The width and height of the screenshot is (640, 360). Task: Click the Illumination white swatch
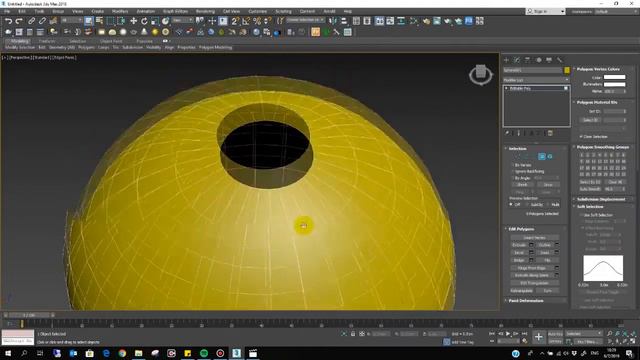coord(615,84)
